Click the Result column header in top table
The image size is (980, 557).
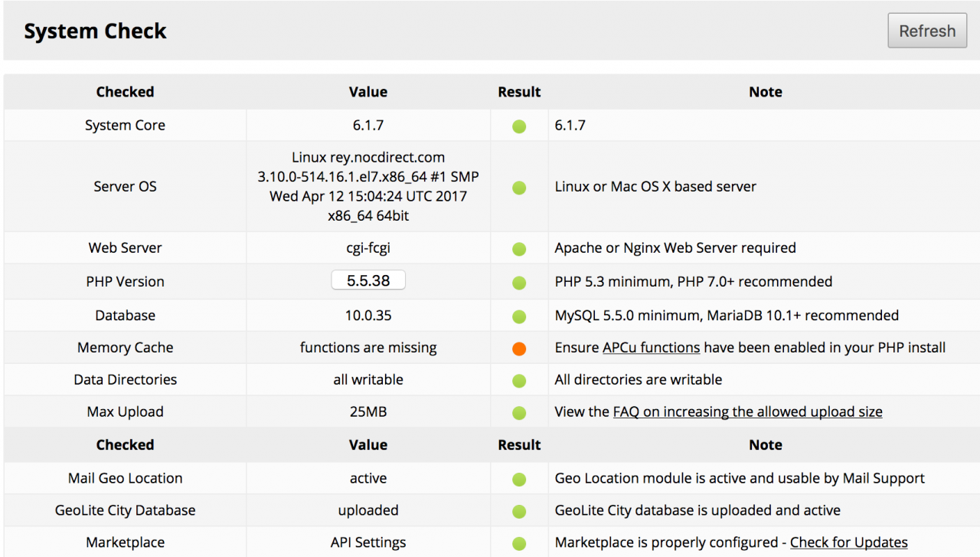click(519, 92)
